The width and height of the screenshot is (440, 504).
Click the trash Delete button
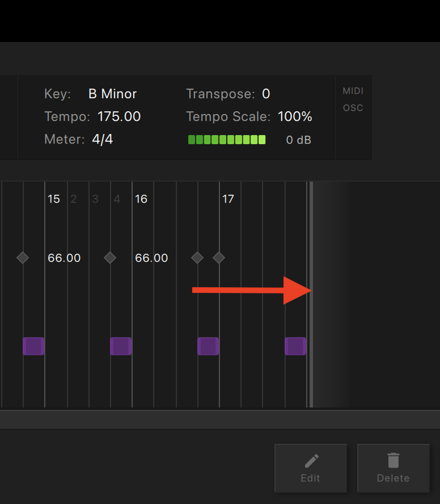394,468
